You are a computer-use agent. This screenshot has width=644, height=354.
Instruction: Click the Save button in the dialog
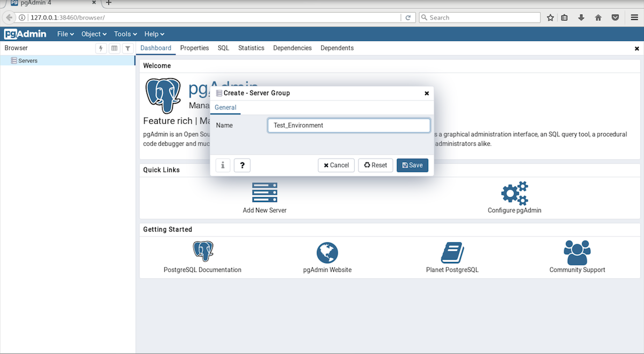click(412, 165)
